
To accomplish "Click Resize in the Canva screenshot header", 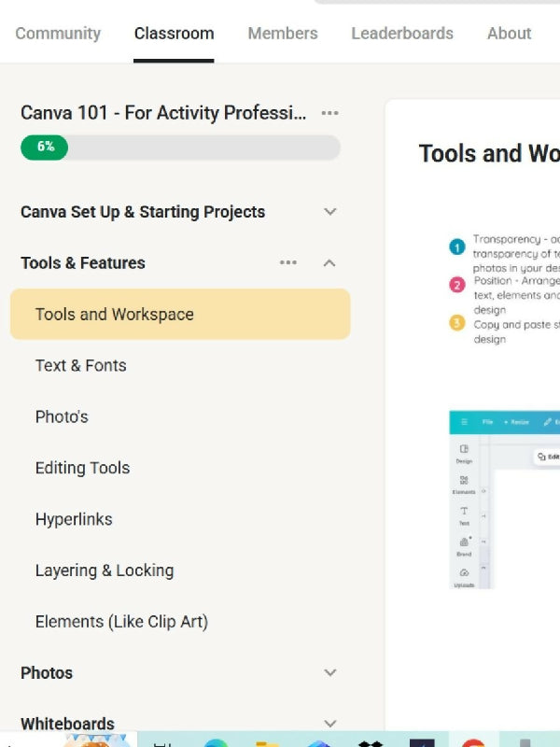I will pyautogui.click(x=516, y=422).
